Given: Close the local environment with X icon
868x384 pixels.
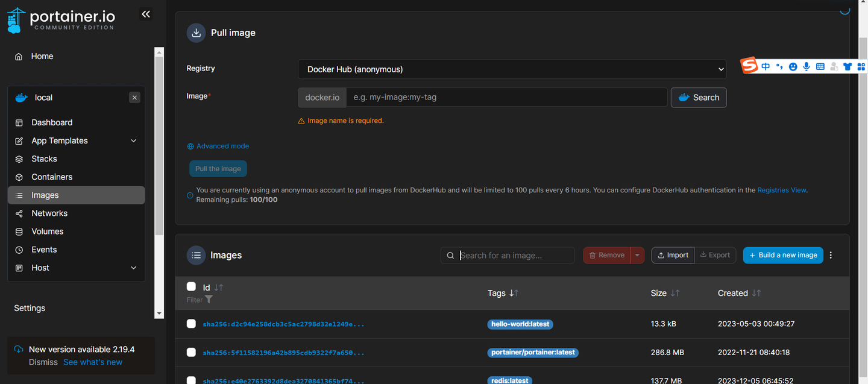Looking at the screenshot, I should tap(134, 98).
